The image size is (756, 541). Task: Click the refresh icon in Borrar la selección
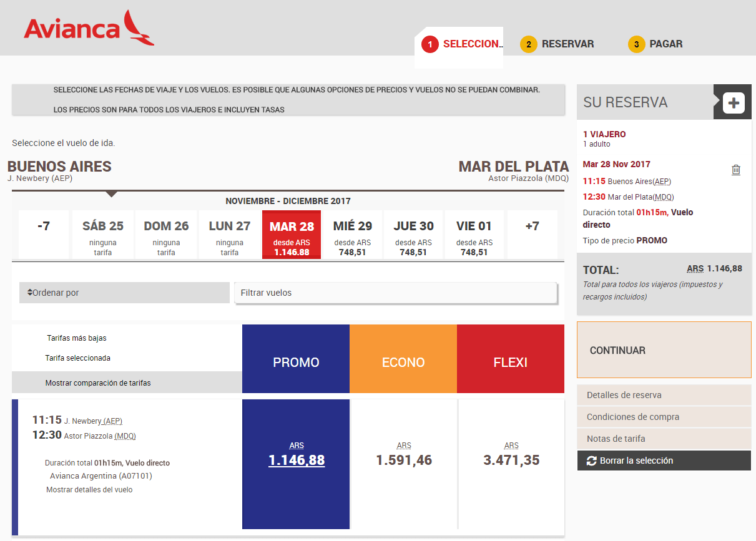click(592, 461)
